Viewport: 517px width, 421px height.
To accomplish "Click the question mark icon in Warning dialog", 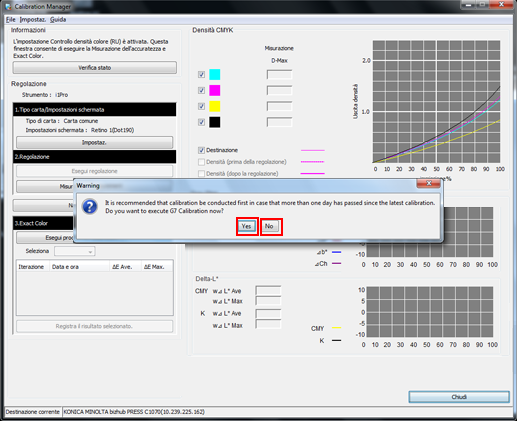I will [90, 207].
